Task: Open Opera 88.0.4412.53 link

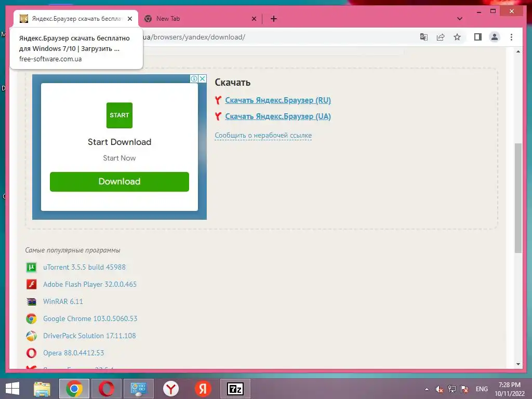Action: 73,353
